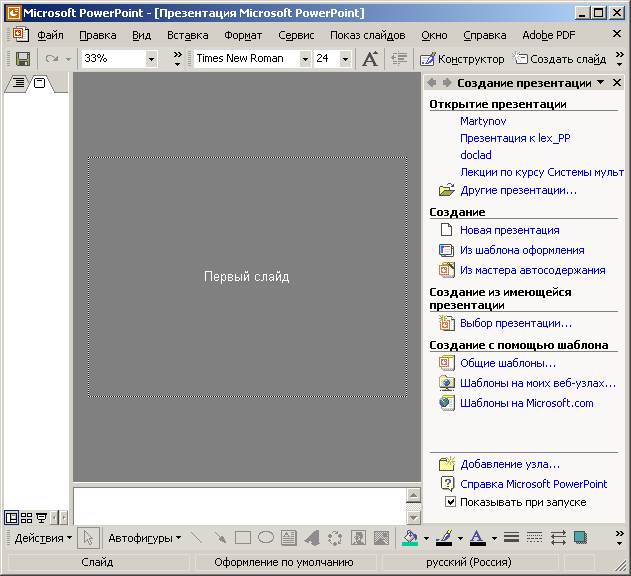Apply the Fill Color bucket
Screen dimensions: 631x576
coord(410,538)
